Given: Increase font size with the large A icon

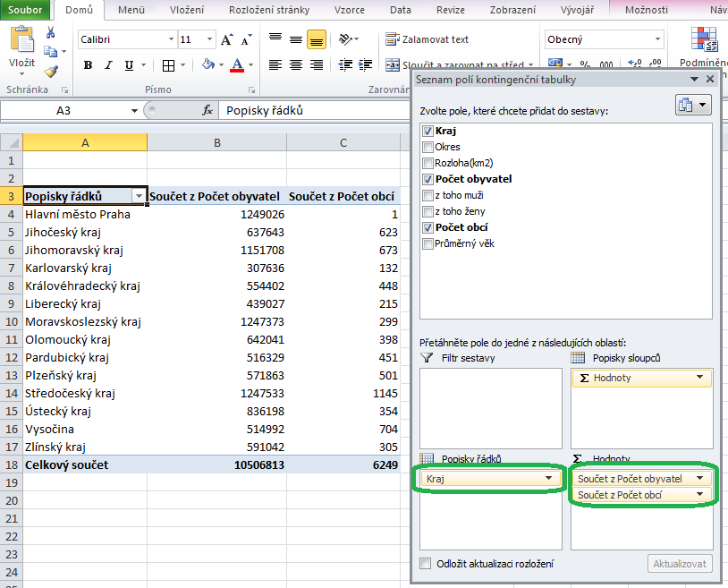Looking at the screenshot, I should click(x=226, y=39).
